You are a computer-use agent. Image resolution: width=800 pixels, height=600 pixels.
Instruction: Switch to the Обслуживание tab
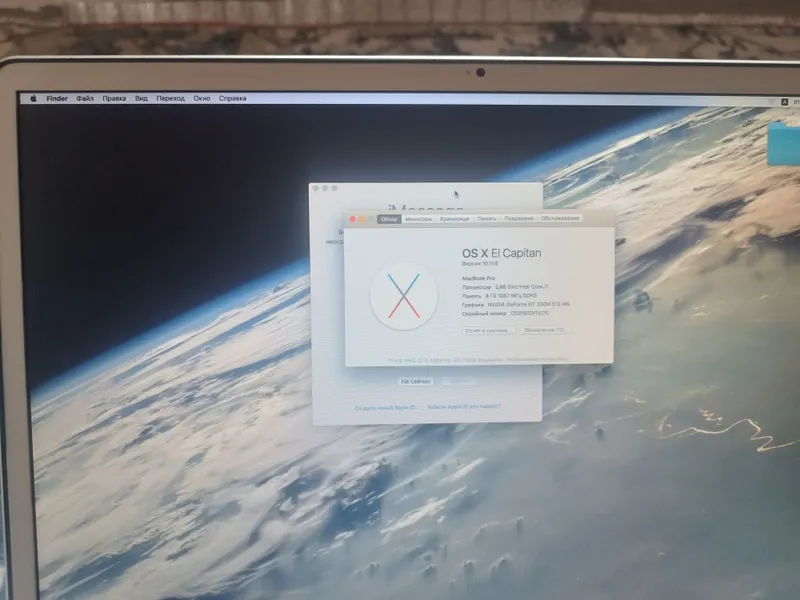(560, 218)
